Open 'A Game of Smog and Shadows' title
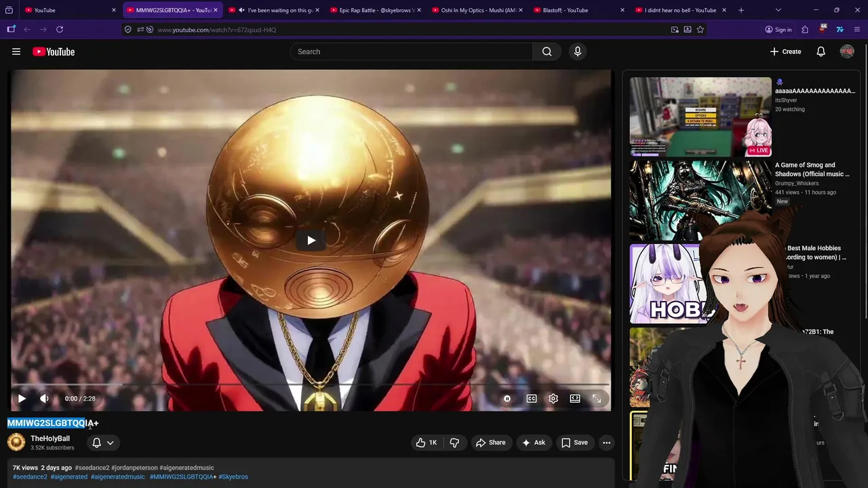The width and height of the screenshot is (868, 488). coord(812,169)
